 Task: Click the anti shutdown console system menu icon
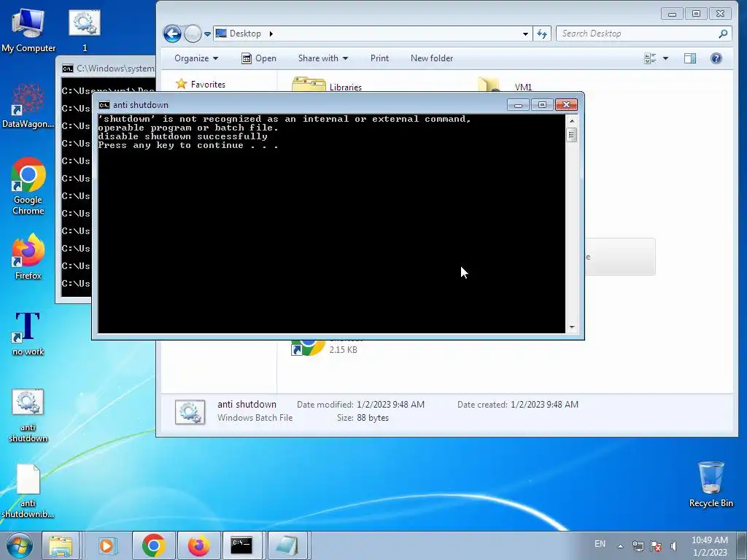click(x=104, y=105)
